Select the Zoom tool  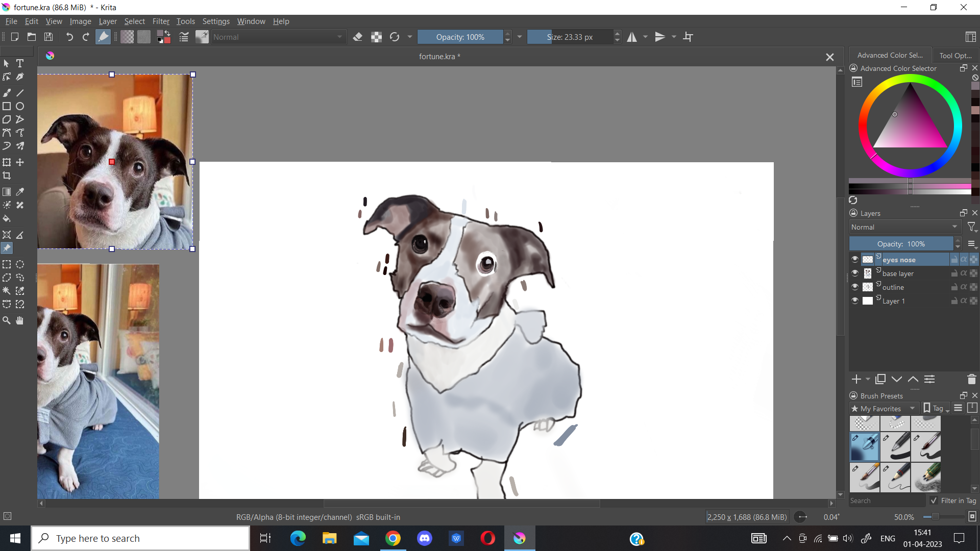[x=7, y=320]
